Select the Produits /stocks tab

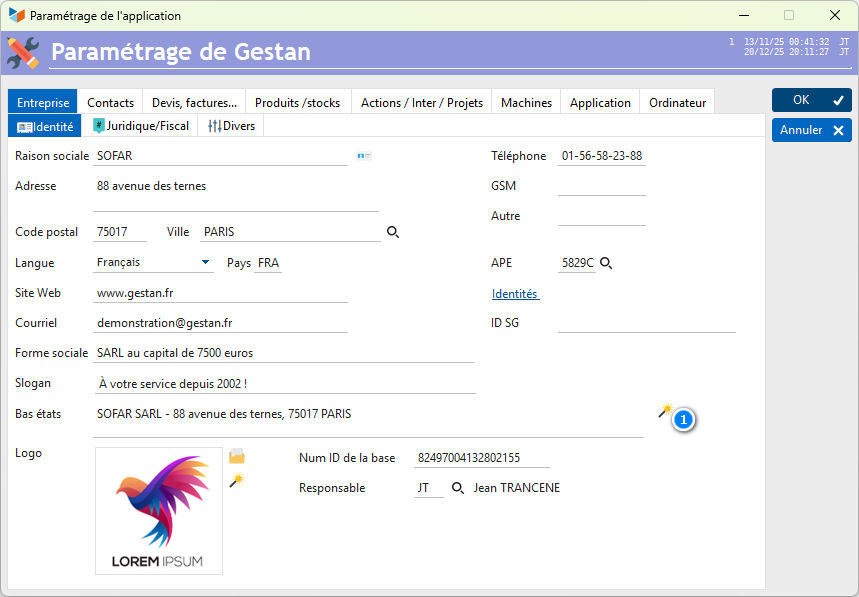297,102
